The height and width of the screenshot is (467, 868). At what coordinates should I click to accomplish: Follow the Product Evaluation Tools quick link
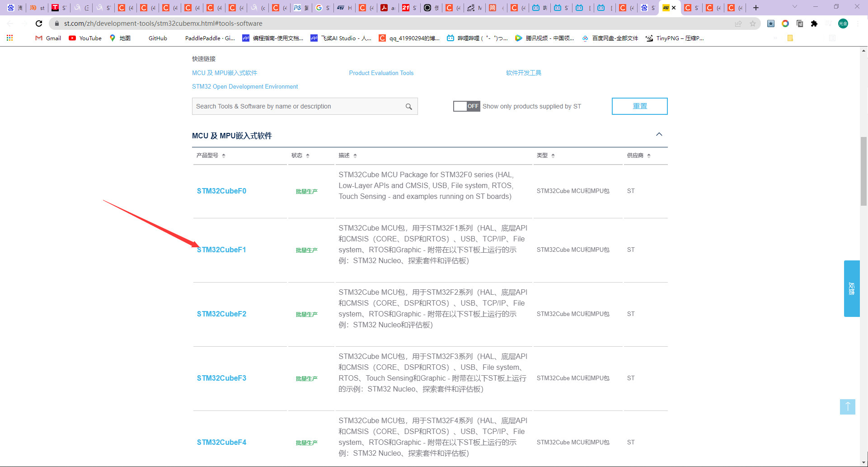click(381, 73)
